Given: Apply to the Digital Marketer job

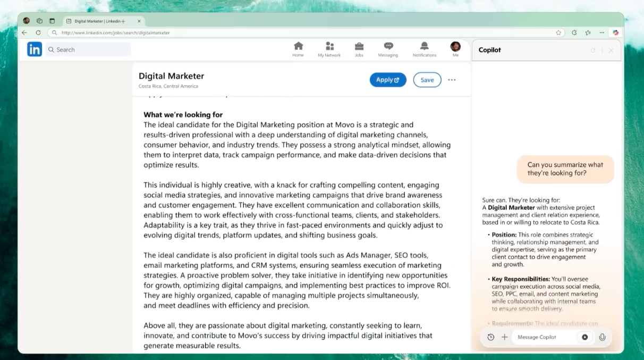Looking at the screenshot, I should point(388,80).
